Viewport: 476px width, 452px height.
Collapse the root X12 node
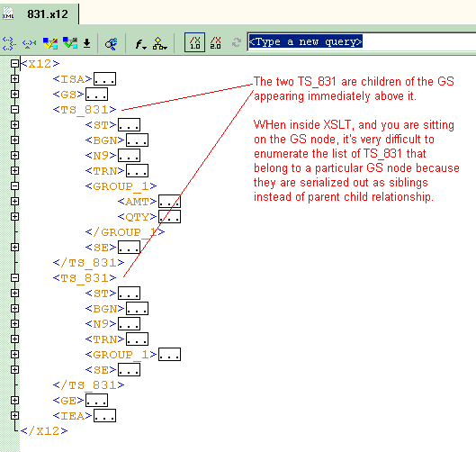14,63
